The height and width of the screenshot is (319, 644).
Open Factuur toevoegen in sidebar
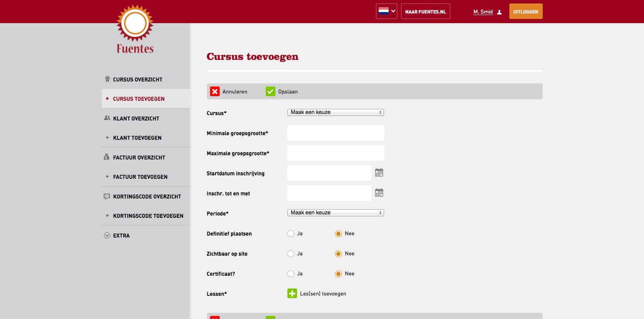140,177
